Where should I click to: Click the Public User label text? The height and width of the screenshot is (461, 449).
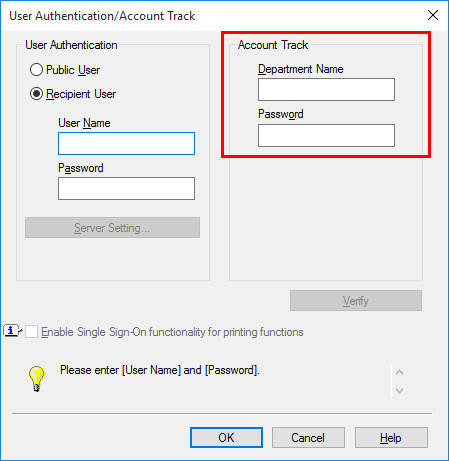coord(73,70)
